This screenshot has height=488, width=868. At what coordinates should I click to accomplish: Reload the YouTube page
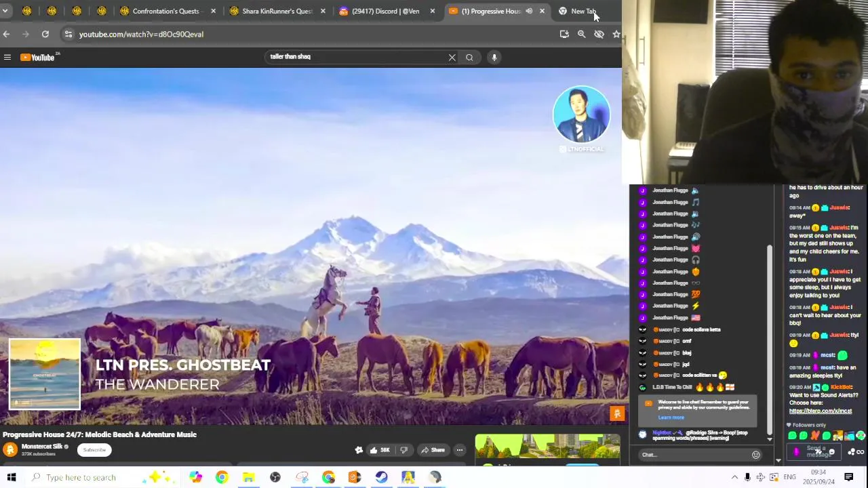(45, 34)
